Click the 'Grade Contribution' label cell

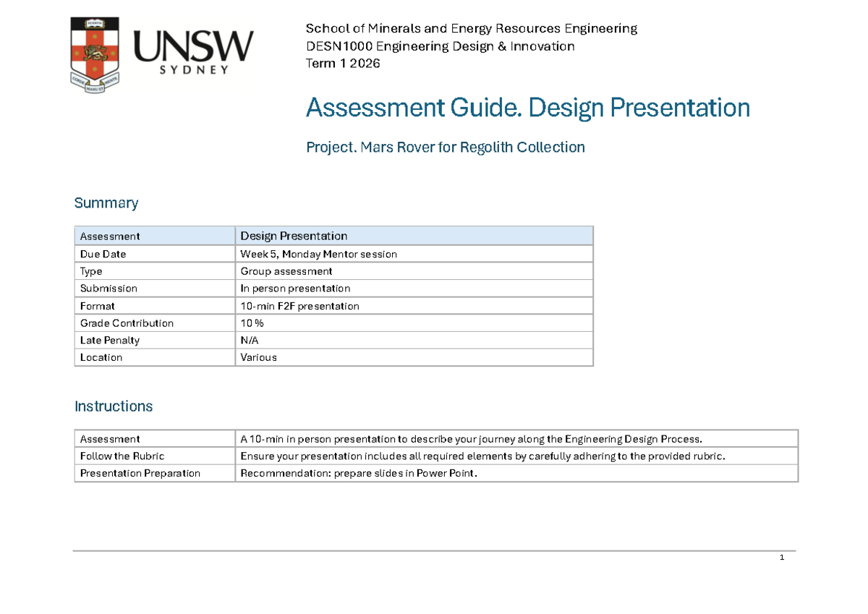tap(155, 323)
